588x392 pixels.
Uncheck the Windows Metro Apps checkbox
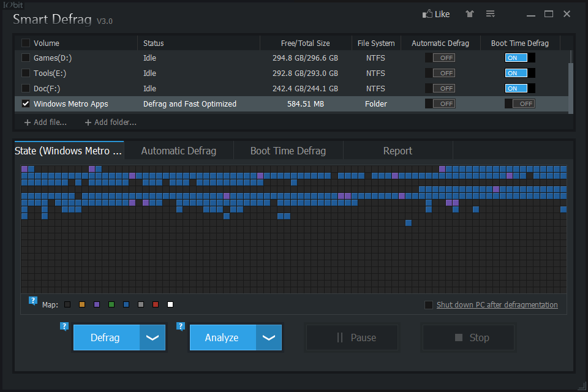(x=26, y=104)
